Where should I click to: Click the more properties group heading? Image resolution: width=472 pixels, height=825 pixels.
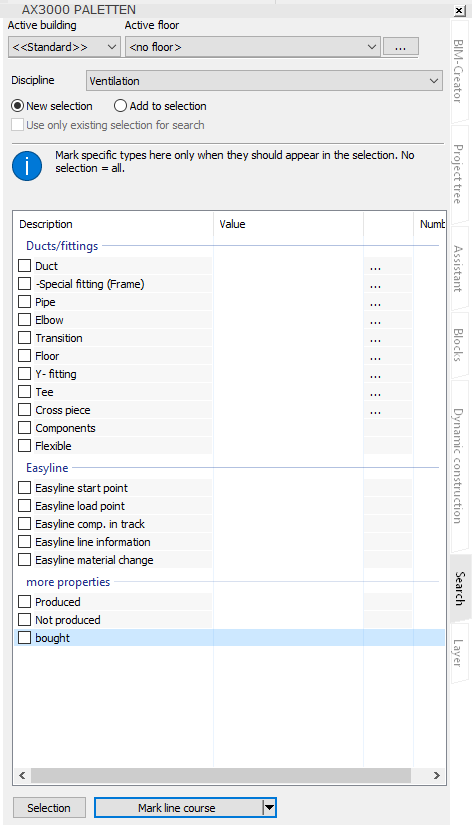(68, 582)
